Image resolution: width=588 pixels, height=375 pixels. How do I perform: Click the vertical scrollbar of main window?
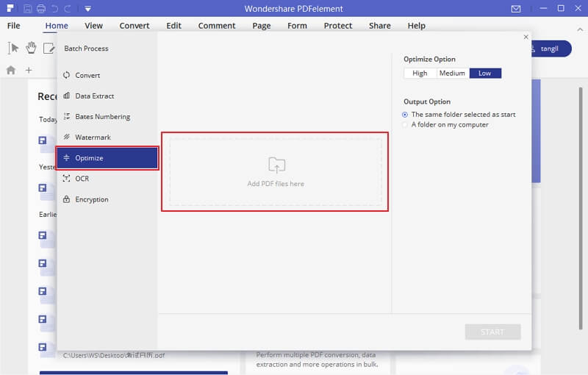[581, 208]
